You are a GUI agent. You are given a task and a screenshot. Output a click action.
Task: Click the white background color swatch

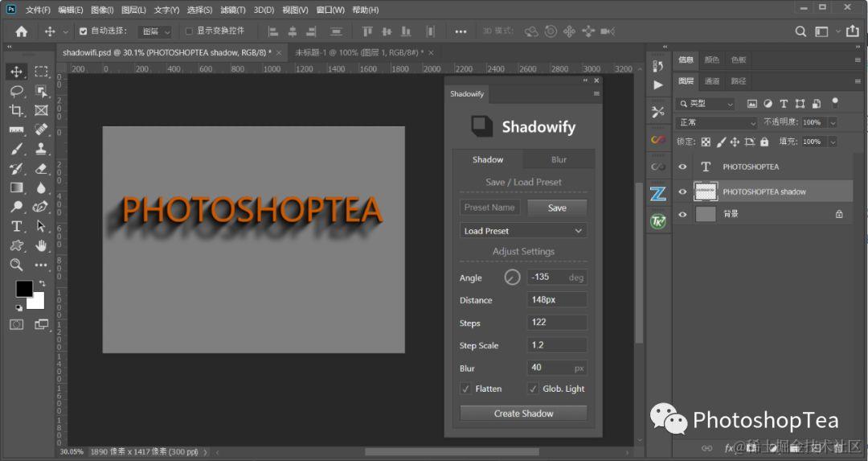38,303
